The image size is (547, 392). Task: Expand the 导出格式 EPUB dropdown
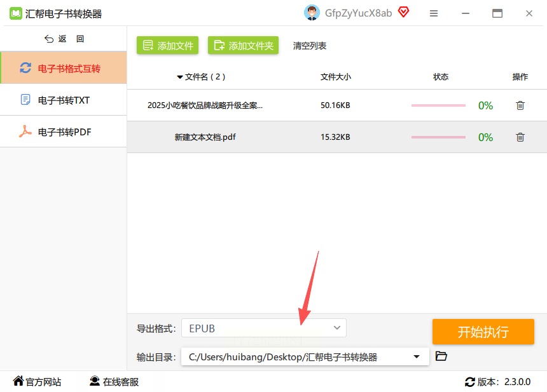pyautogui.click(x=264, y=328)
